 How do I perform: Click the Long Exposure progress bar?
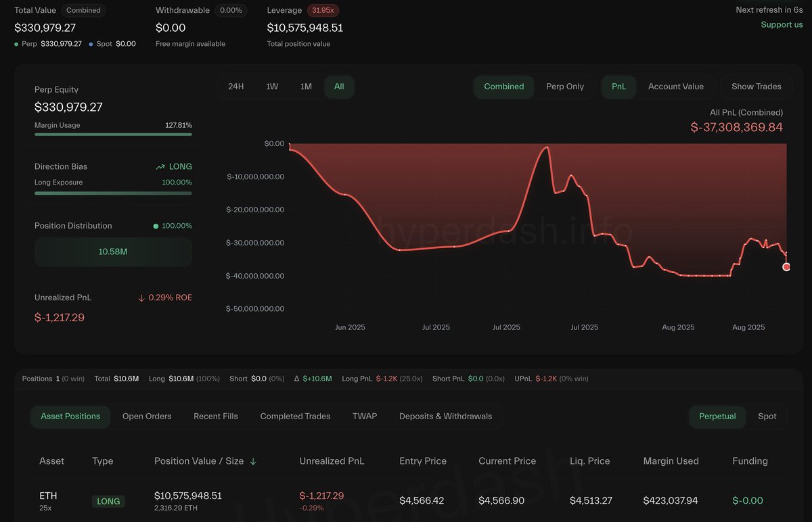coord(113,193)
